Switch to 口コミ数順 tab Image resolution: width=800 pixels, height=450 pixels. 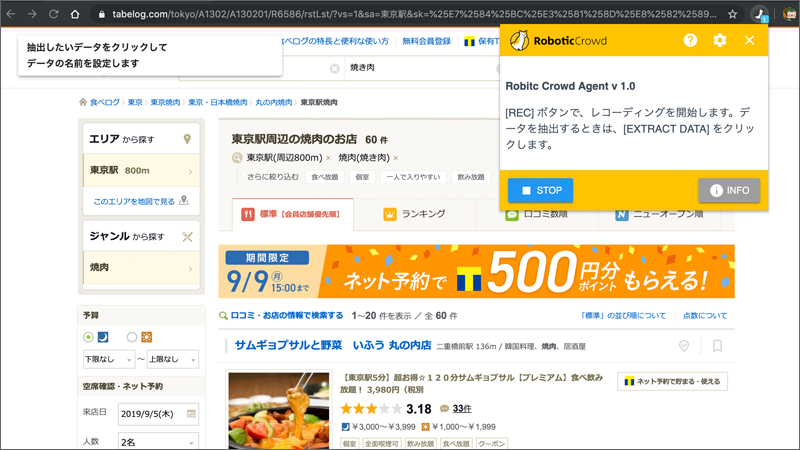[537, 214]
